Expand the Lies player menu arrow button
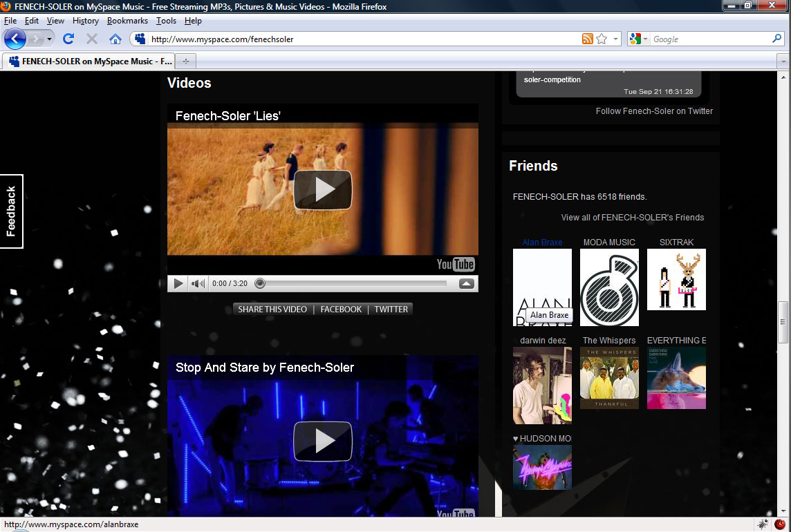Image resolution: width=791 pixels, height=532 pixels. point(467,283)
